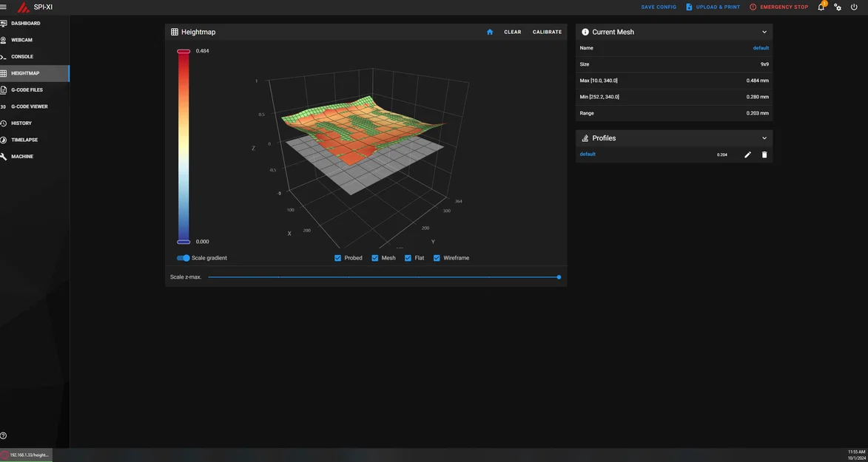Image resolution: width=868 pixels, height=462 pixels.
Task: Click the Heightmap grid sidebar icon
Action: pos(3,73)
